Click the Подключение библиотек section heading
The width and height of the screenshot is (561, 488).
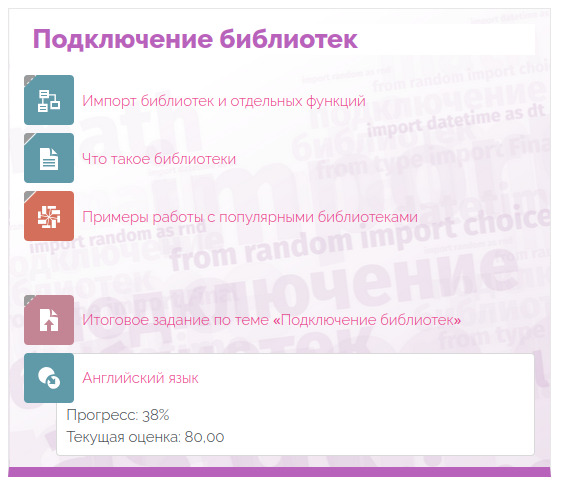pos(195,39)
